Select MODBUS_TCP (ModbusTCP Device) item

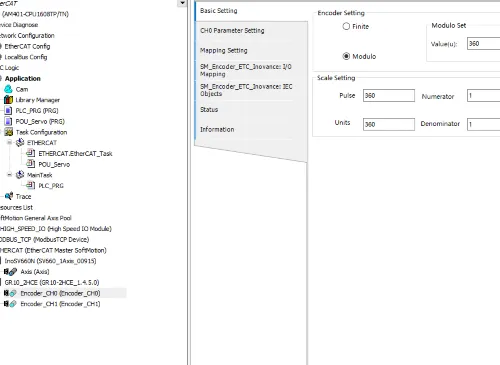[44, 239]
